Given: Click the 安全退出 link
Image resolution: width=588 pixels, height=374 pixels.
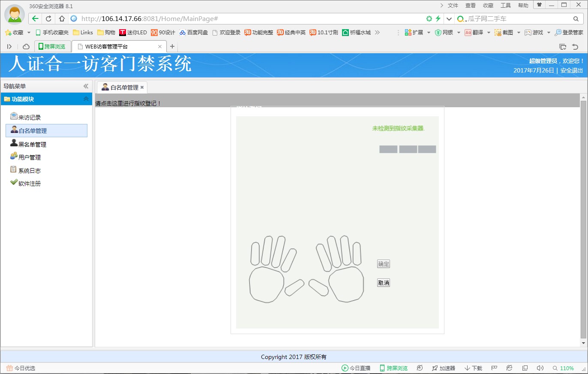Looking at the screenshot, I should tap(571, 71).
